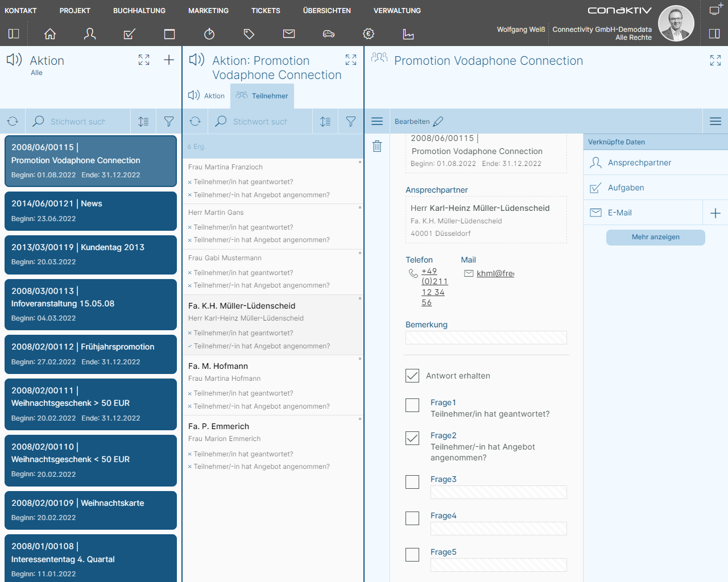Open filter in Aktion list
This screenshot has width=728, height=582.
(x=169, y=121)
